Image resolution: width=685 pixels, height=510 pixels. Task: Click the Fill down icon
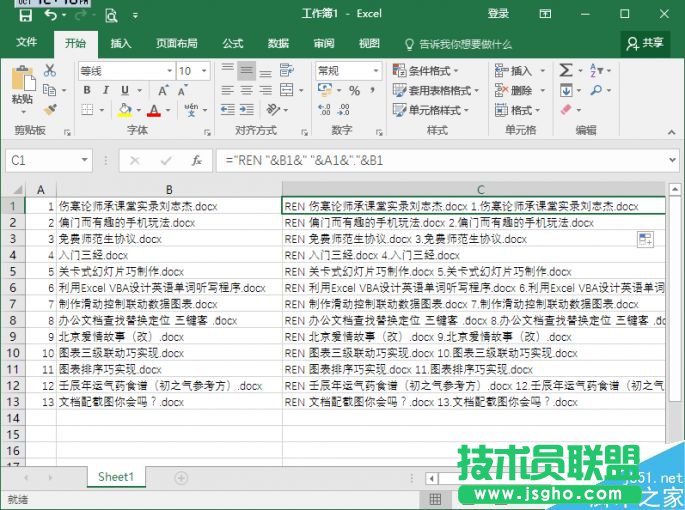pyautogui.click(x=566, y=90)
